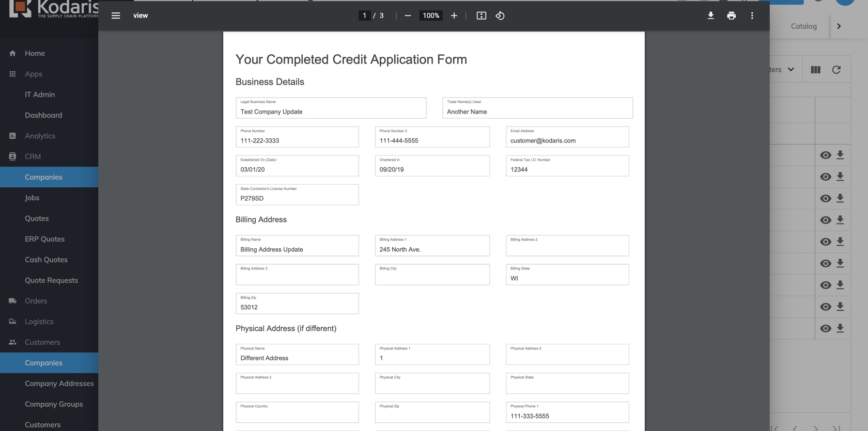Click the Analytics chart icon
This screenshot has width=868, height=431.
12,136
